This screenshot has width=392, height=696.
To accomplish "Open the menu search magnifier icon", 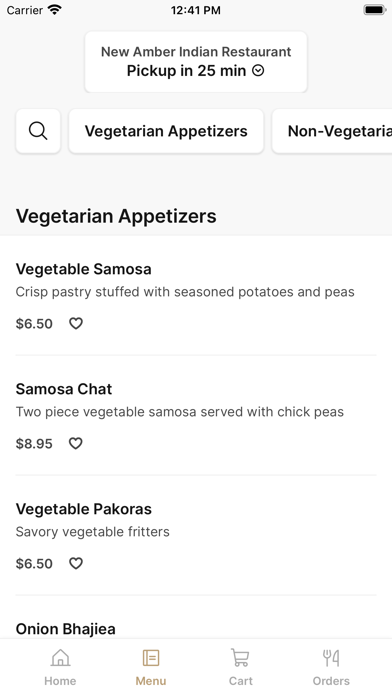I will pos(38,131).
